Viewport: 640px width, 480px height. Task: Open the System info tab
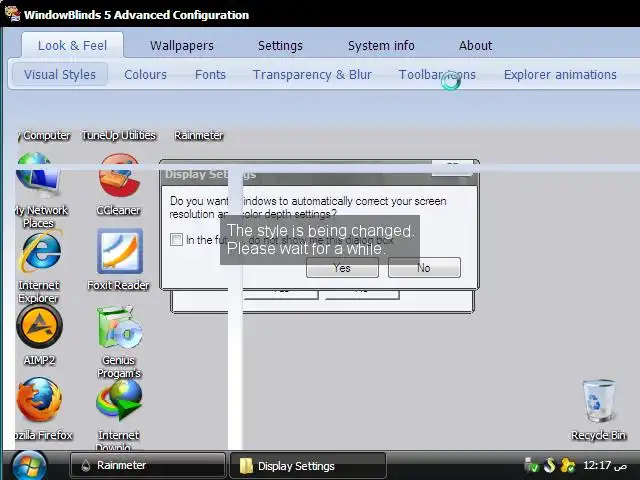(381, 45)
